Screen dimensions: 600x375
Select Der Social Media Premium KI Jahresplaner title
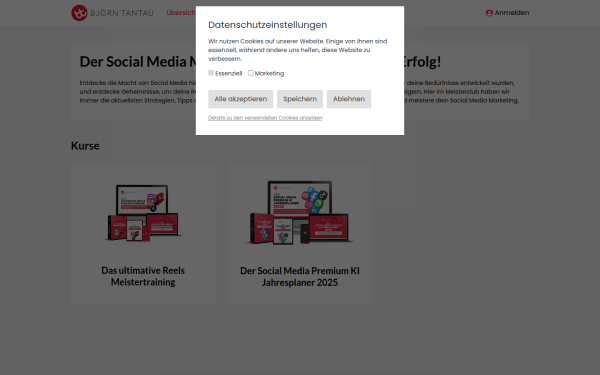pos(300,277)
